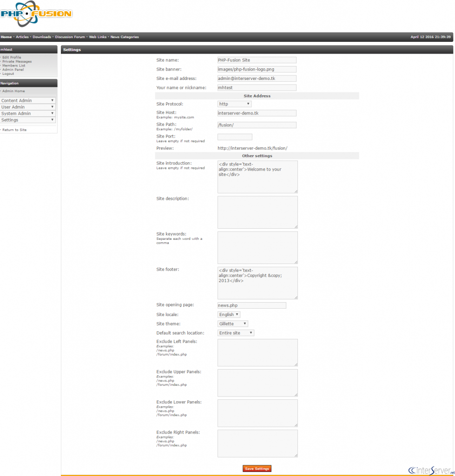
Task: Click the Exclude Upper Panels textarea
Action: (257, 383)
